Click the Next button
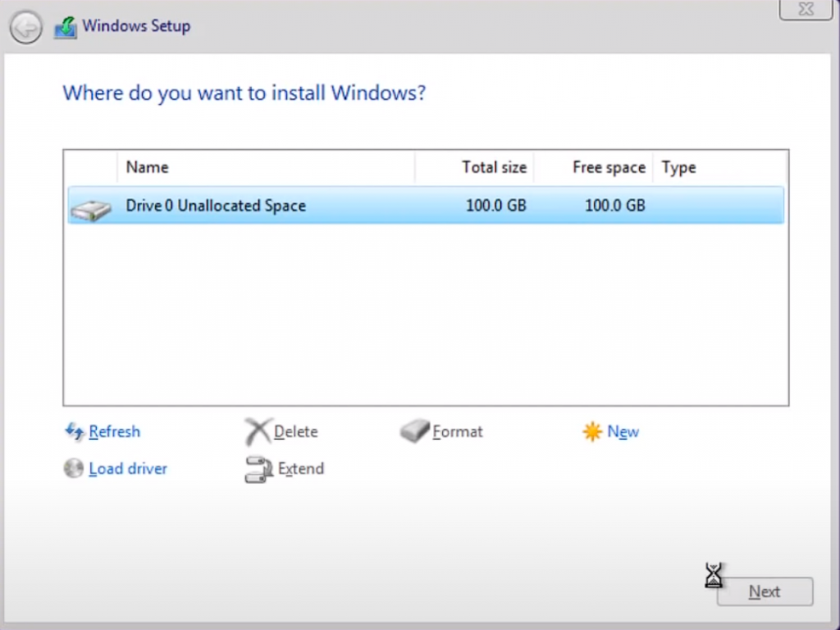This screenshot has height=630, width=840. click(x=765, y=591)
